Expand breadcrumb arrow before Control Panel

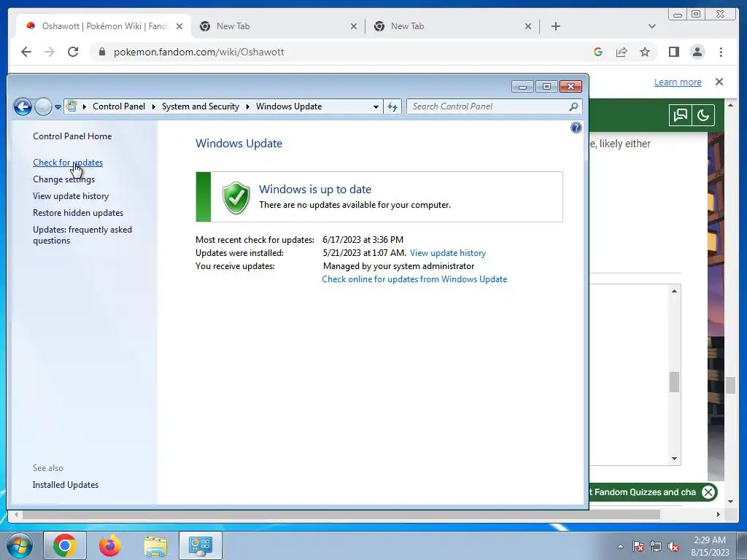click(x=85, y=106)
